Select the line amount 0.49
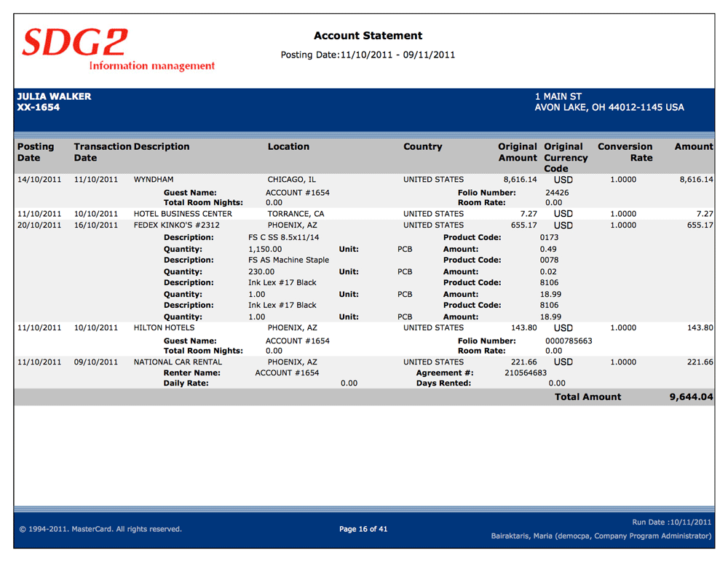Screen dimensions: 728x561 [x=548, y=249]
